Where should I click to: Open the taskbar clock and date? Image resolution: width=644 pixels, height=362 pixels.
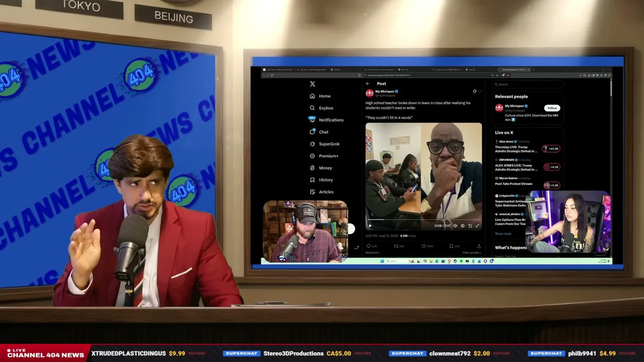click(603, 261)
